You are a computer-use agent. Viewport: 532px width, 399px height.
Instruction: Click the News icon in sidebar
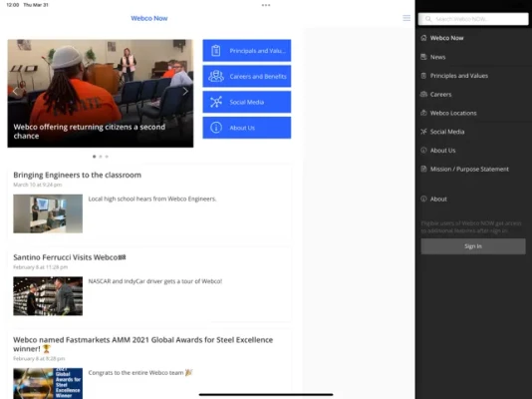click(x=423, y=57)
